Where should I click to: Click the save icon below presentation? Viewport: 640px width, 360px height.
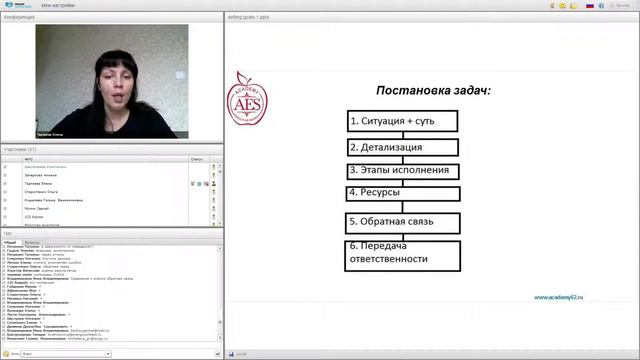pyautogui.click(x=231, y=354)
